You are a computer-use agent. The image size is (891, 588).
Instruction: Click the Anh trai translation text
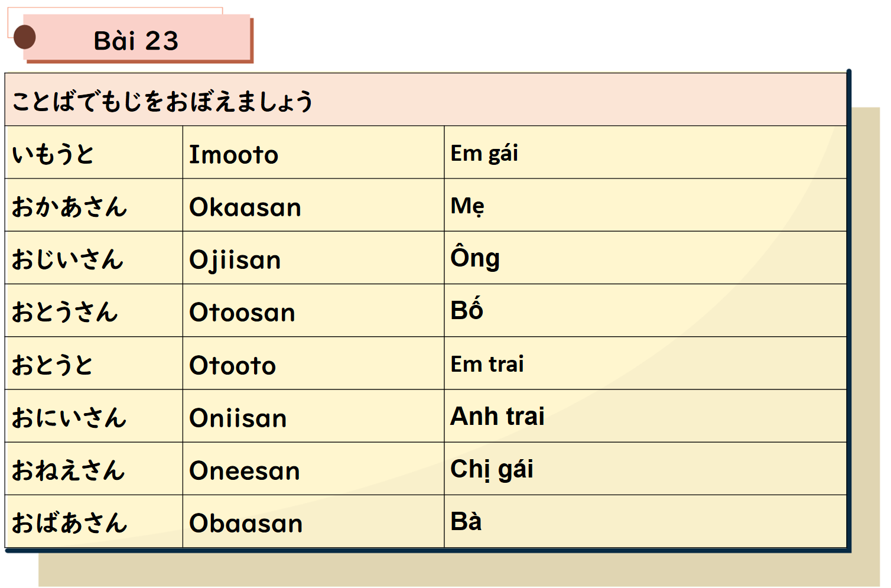click(x=497, y=416)
